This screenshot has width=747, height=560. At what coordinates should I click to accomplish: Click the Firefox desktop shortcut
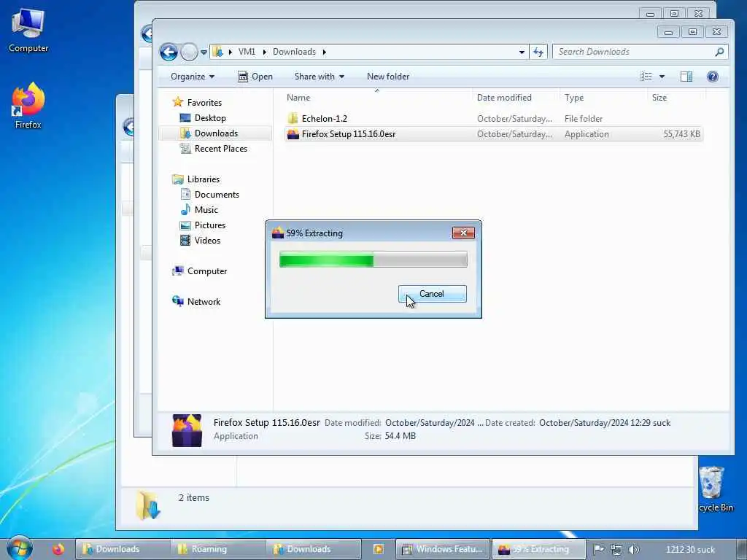(x=28, y=106)
